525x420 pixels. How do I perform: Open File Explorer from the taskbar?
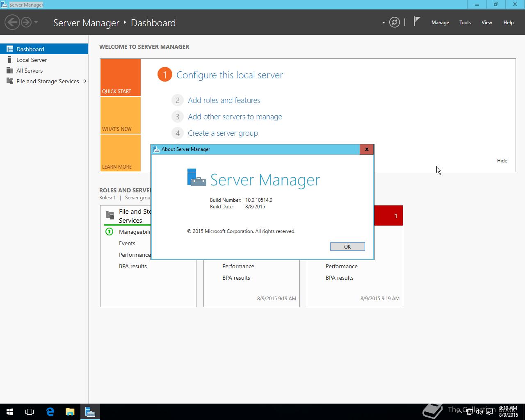(70, 412)
